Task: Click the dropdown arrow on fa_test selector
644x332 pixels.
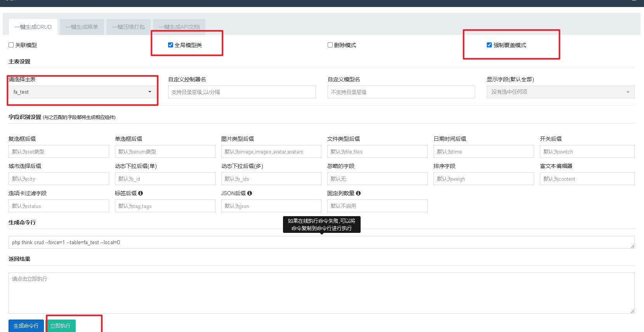Action: (x=150, y=92)
